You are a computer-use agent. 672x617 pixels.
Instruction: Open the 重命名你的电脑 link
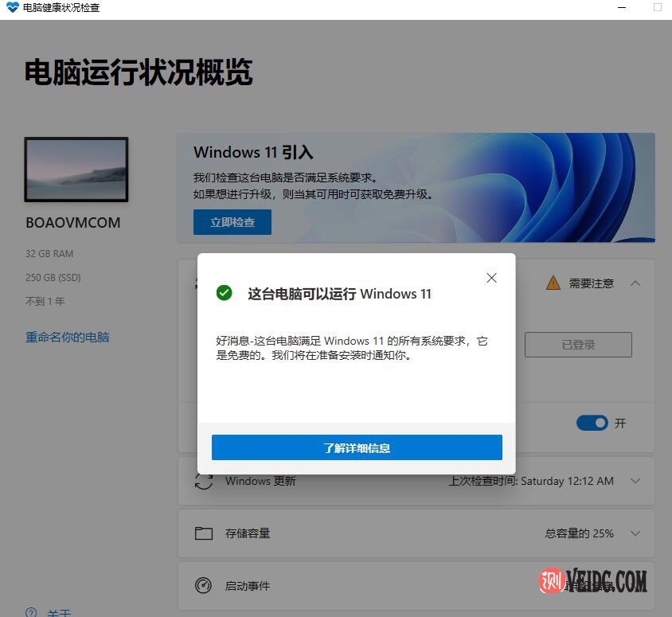pos(68,338)
